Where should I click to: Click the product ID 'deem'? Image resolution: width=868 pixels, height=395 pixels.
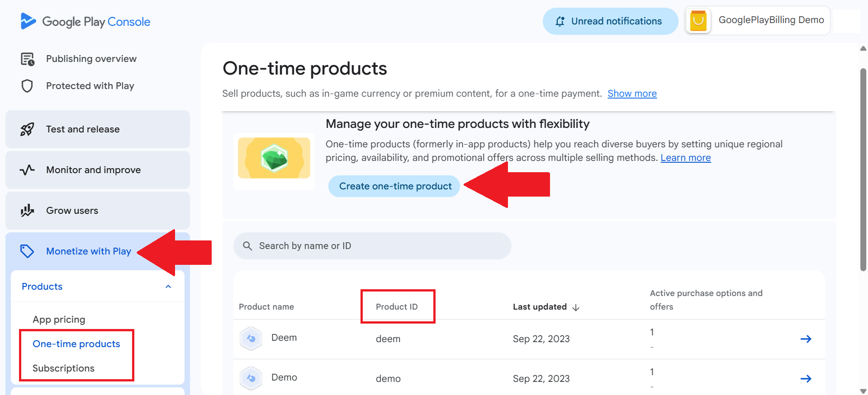(x=388, y=339)
